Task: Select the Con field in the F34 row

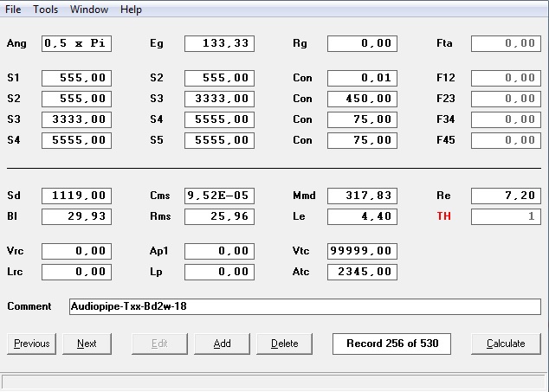Action: click(x=362, y=119)
